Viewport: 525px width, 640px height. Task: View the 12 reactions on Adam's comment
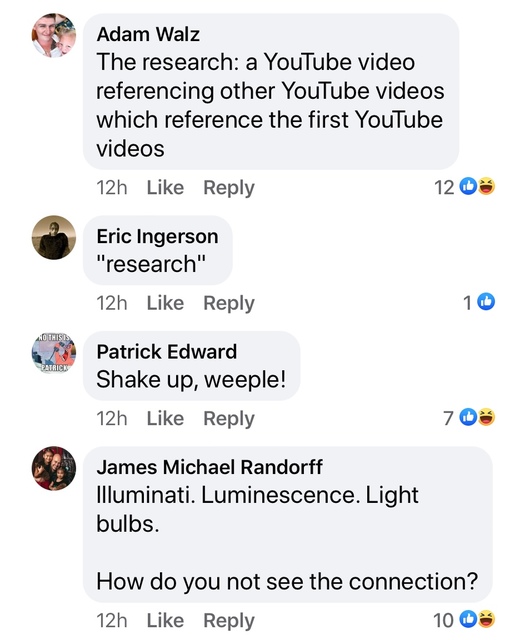pyautogui.click(x=465, y=187)
